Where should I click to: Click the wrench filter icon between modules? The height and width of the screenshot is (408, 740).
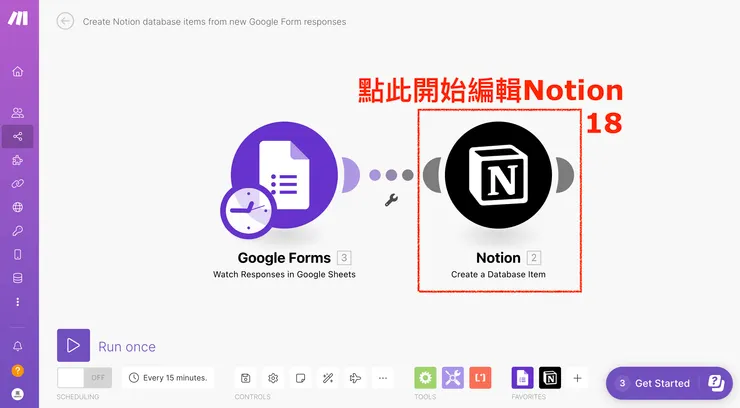tap(391, 200)
